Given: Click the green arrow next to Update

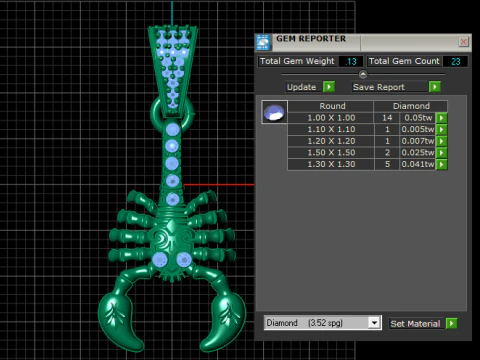Looking at the screenshot, I should coord(329,87).
